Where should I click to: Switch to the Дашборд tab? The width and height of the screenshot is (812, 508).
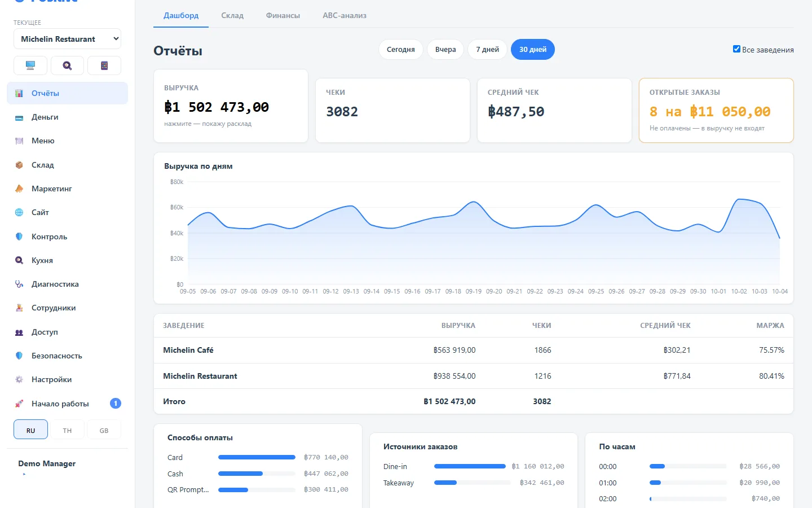click(x=181, y=15)
